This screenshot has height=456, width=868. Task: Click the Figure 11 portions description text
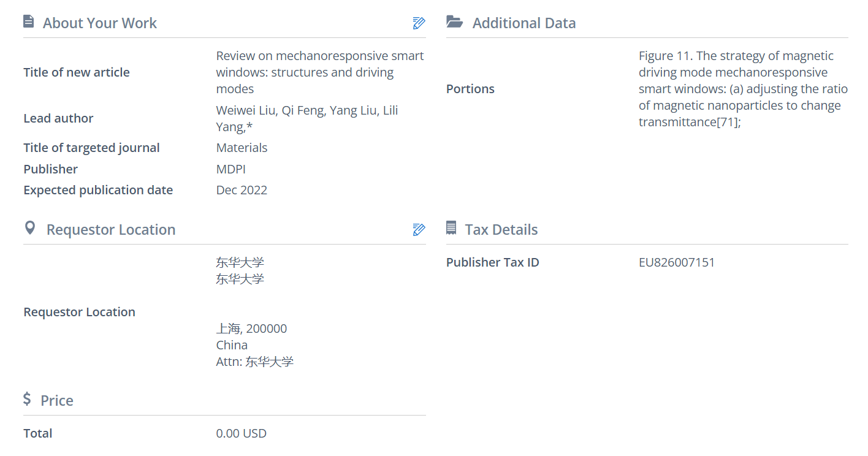[x=742, y=89]
